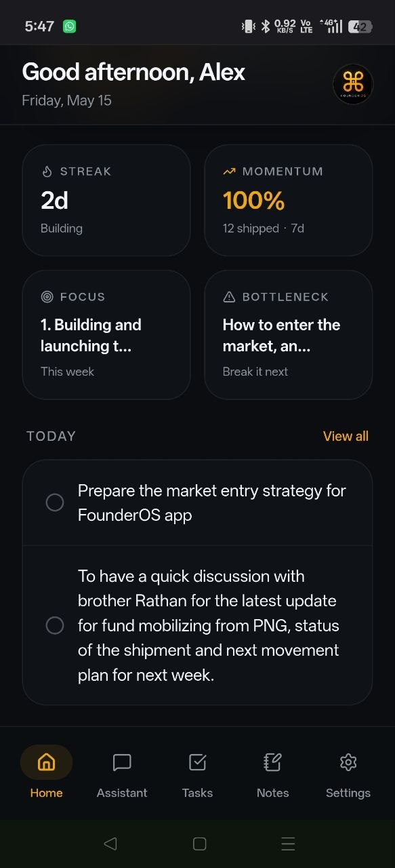The width and height of the screenshot is (395, 868).
Task: Open the Settings gear icon
Action: coord(348,762)
